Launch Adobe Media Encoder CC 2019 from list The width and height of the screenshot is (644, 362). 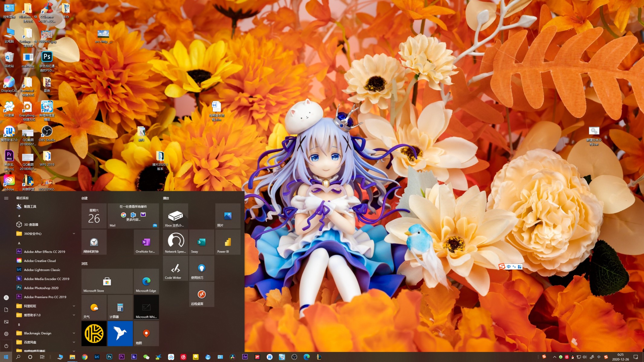(x=46, y=279)
